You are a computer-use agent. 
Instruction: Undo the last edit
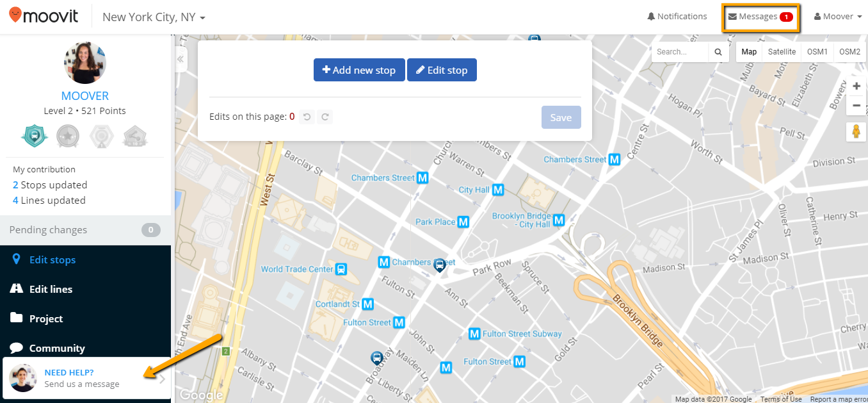pyautogui.click(x=307, y=117)
